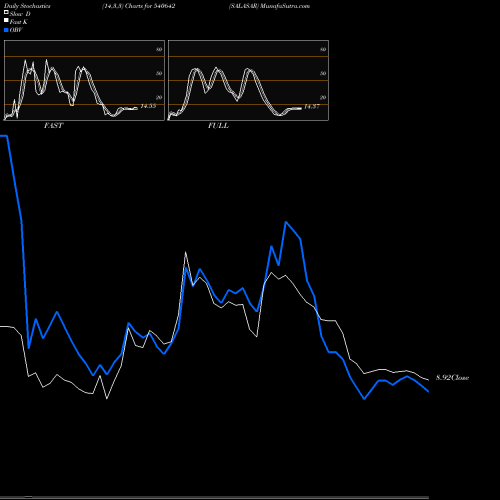Click the 14.37 value in FULL chart

[x=312, y=106]
